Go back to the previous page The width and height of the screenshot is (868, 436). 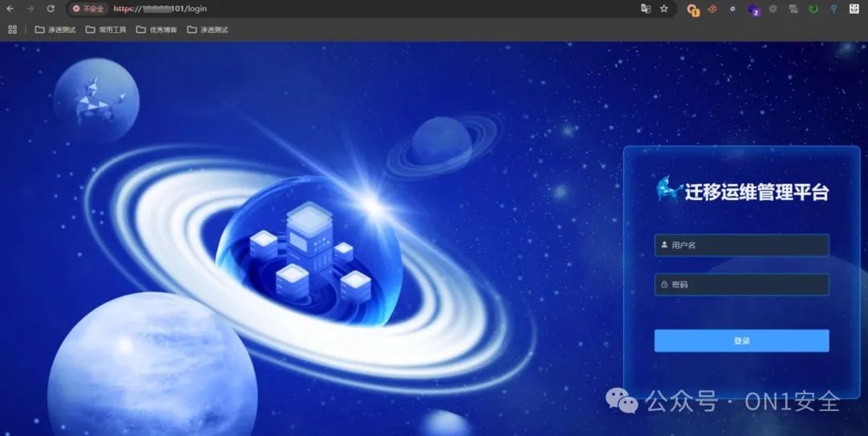coord(10,9)
